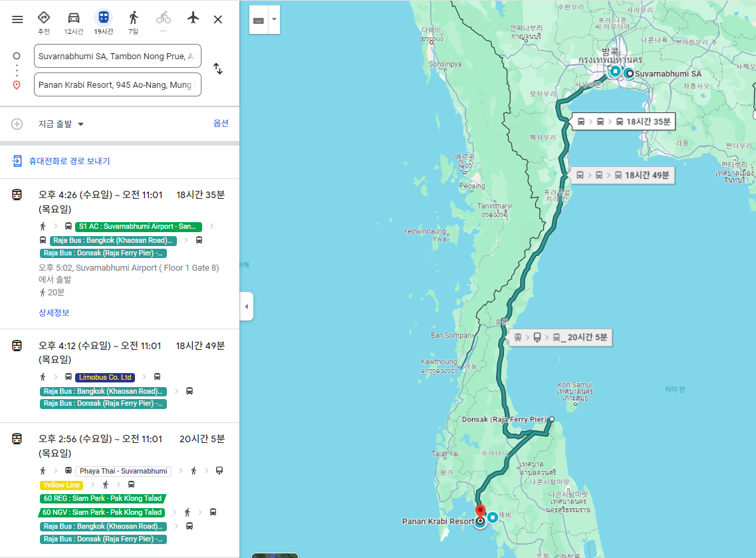Swap origin and destination
The image size is (756, 558).
pos(218,69)
